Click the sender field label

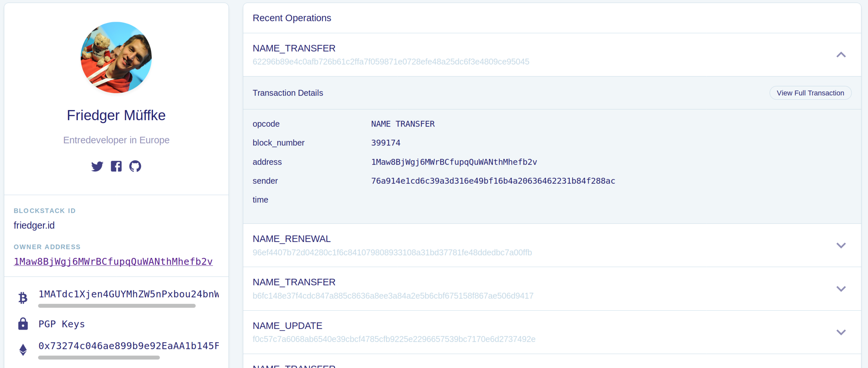(x=265, y=181)
